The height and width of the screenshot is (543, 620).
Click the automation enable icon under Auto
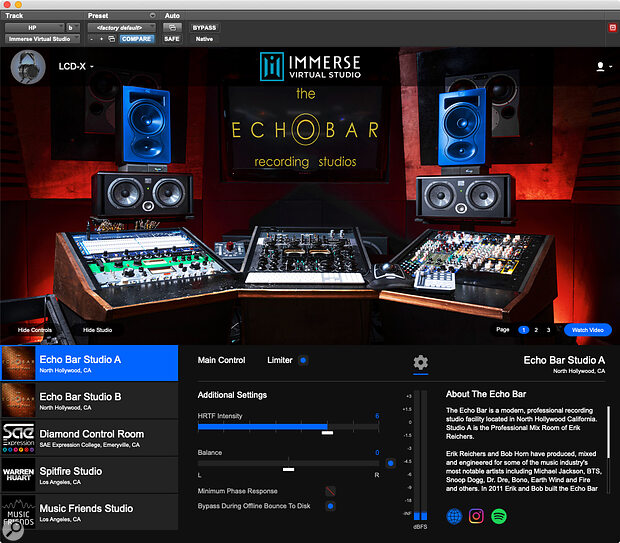pyautogui.click(x=172, y=28)
